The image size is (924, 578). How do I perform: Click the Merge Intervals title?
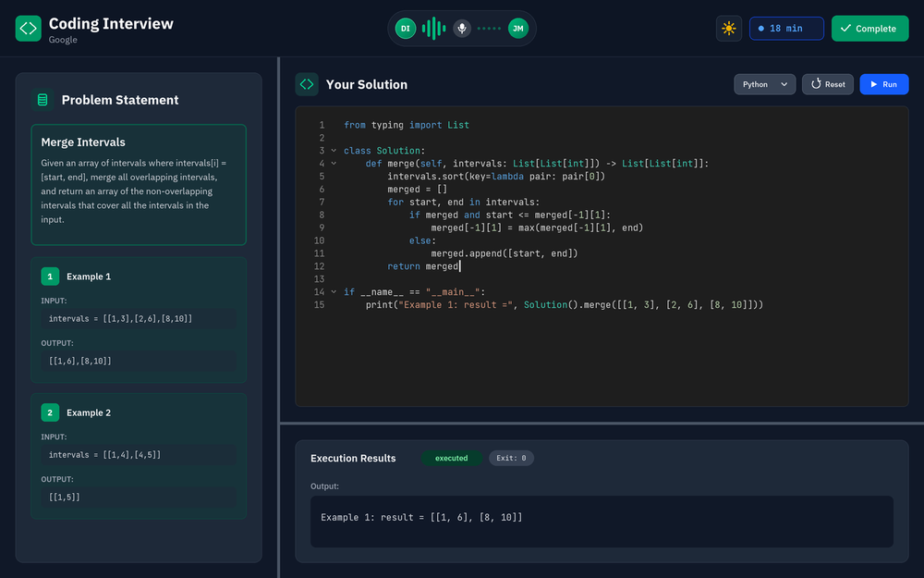click(83, 142)
